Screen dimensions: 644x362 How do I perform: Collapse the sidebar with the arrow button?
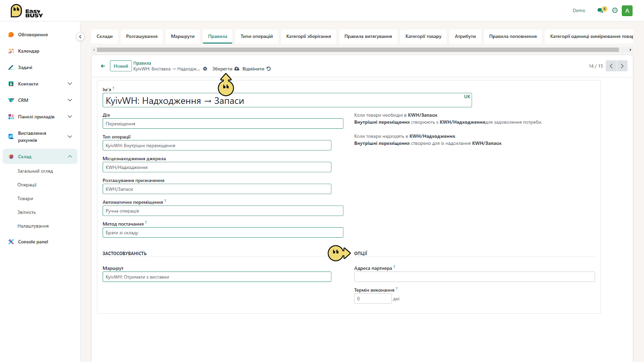pos(80,37)
